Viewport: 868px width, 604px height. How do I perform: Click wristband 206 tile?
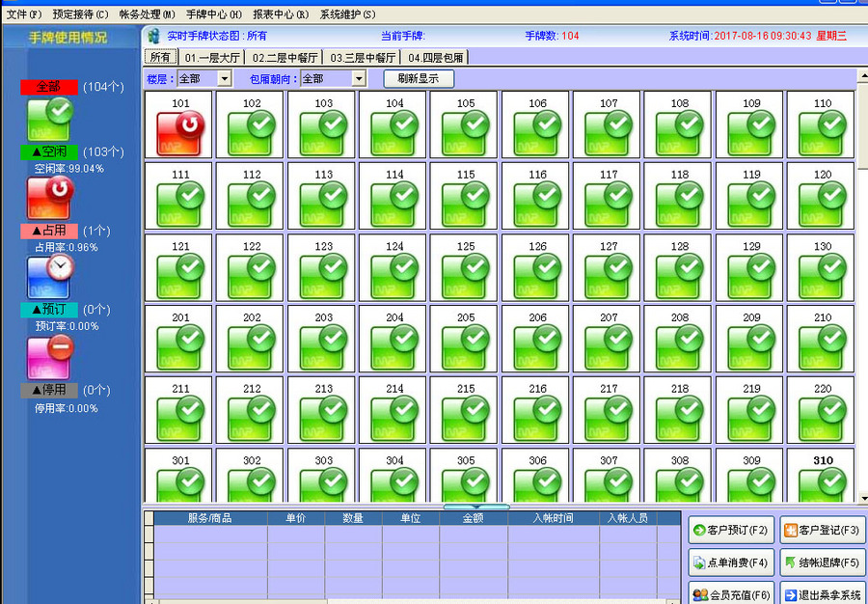tap(535, 340)
